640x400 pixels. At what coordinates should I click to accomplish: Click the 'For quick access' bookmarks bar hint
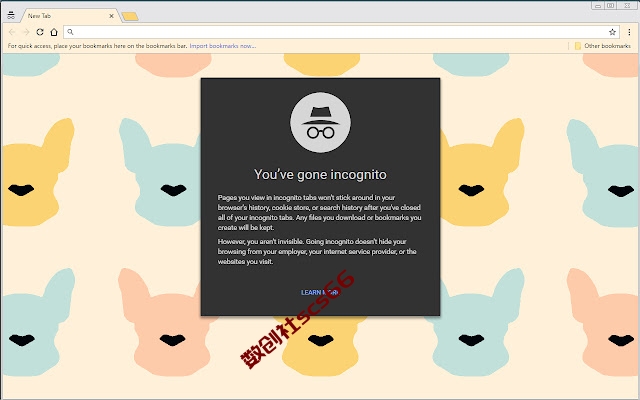tap(97, 46)
